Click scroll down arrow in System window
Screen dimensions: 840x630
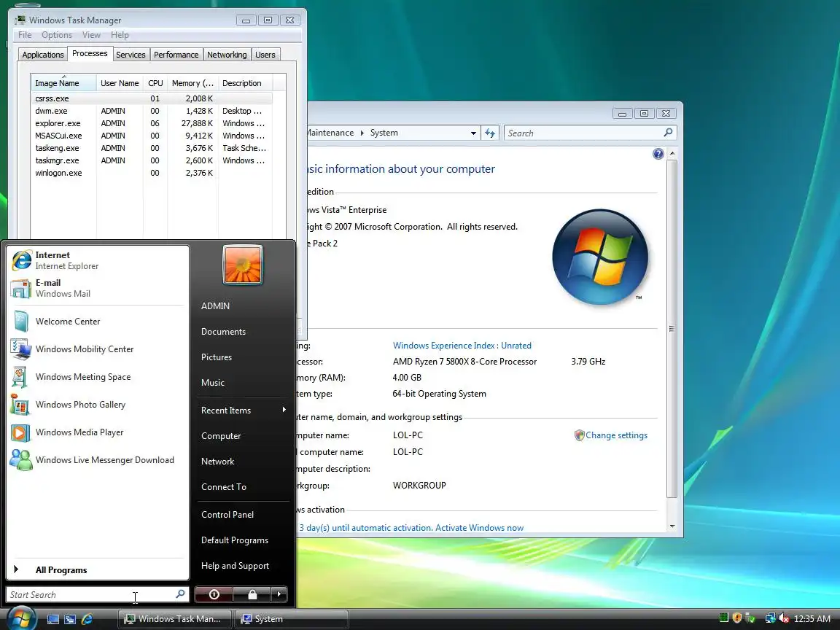672,526
